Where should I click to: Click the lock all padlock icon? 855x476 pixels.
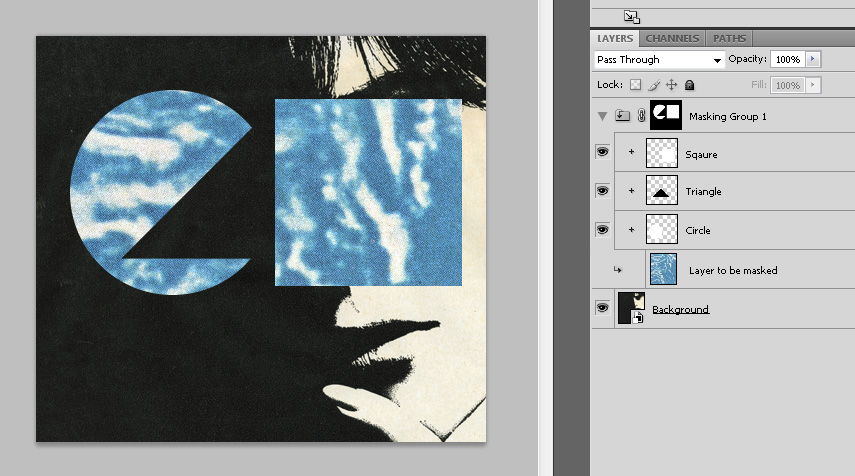tap(689, 86)
